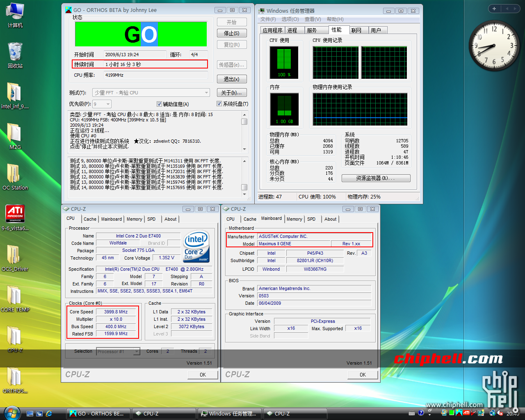Open the 测试(T) test type dropdown
The image size is (525, 420).
click(151, 93)
